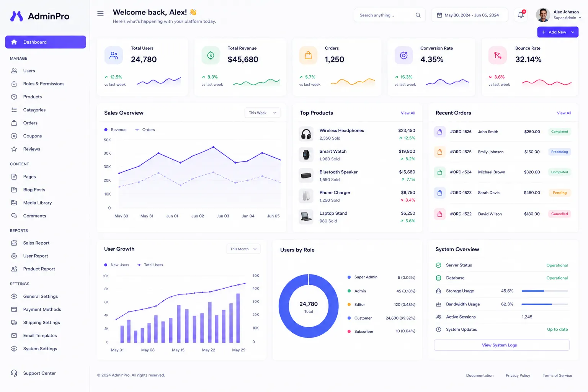Open Terms of Service footer link
The width and height of the screenshot is (588, 392).
click(x=557, y=376)
